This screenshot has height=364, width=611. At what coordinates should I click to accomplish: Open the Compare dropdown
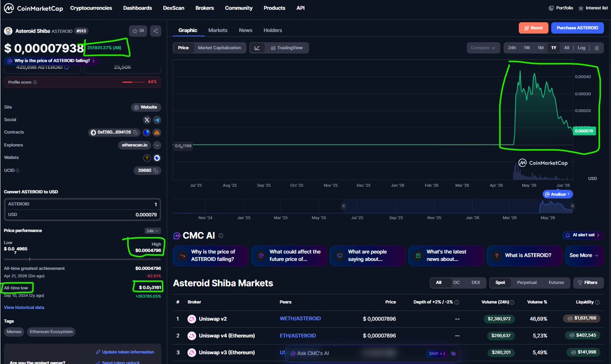(483, 48)
